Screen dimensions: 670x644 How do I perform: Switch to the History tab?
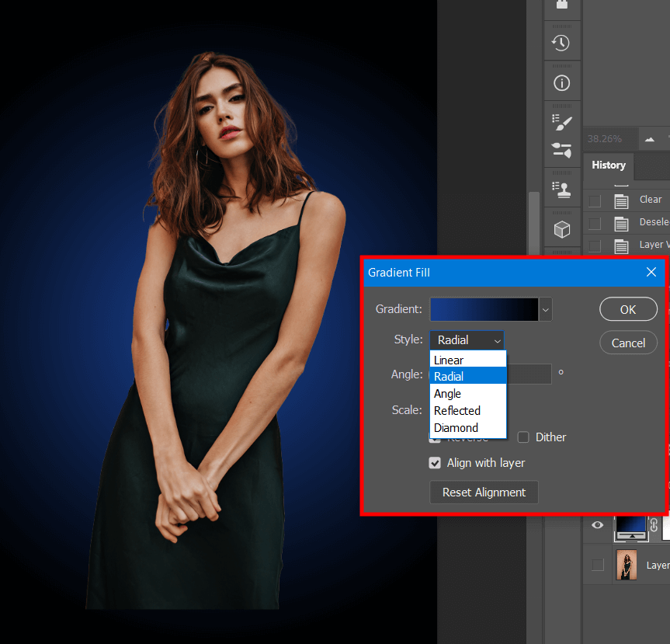(x=608, y=165)
